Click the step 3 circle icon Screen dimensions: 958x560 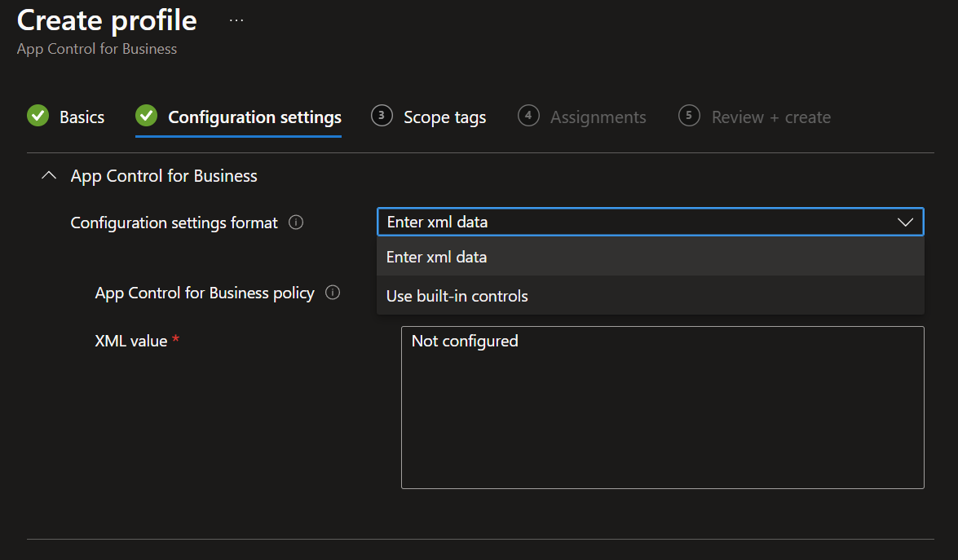pos(382,116)
